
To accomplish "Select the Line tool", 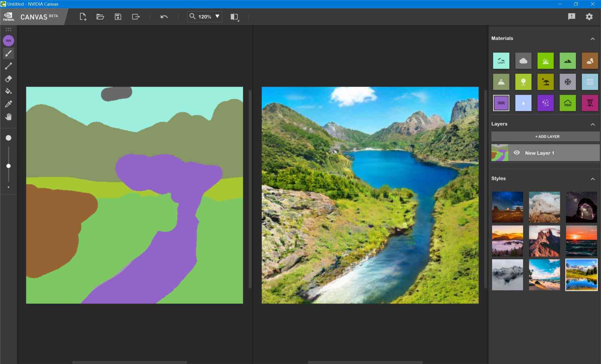I will coord(9,66).
